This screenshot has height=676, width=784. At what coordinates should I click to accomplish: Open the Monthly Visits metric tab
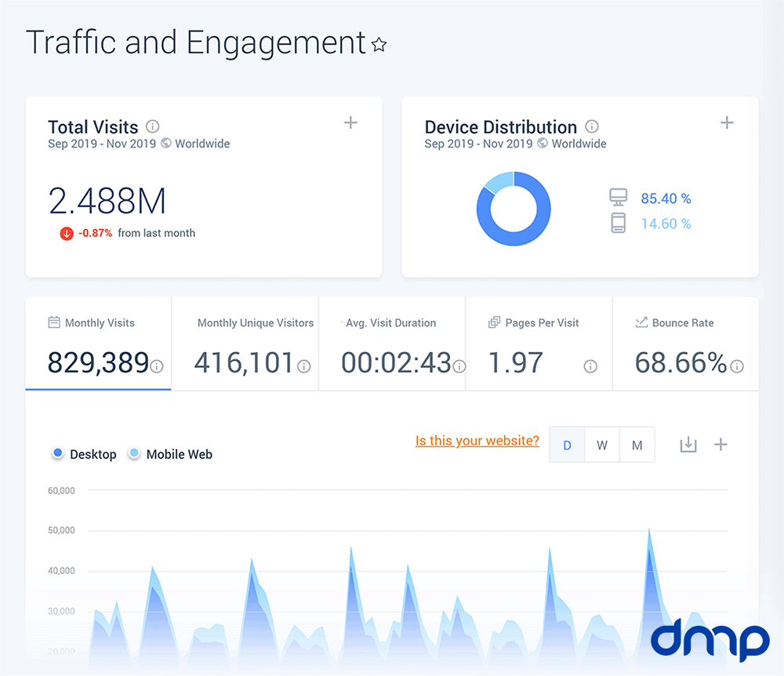98,343
